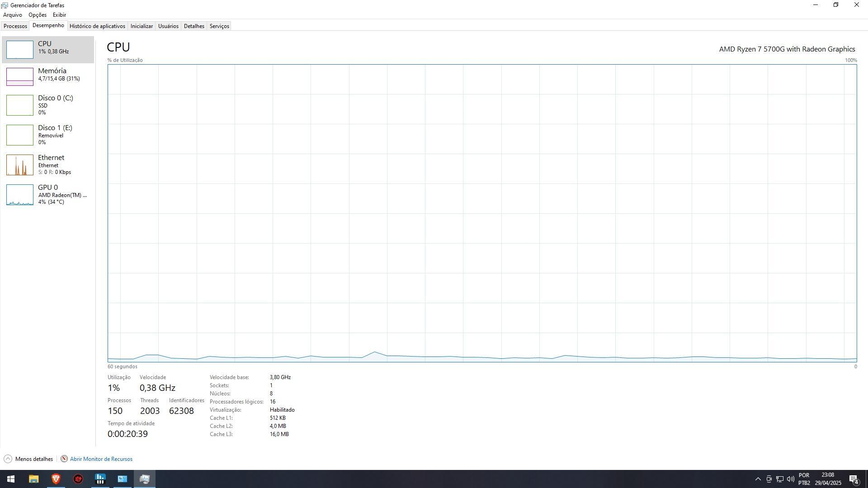The width and height of the screenshot is (868, 488).
Task: Click Velocidade base value 3,80 GHz
Action: point(280,377)
